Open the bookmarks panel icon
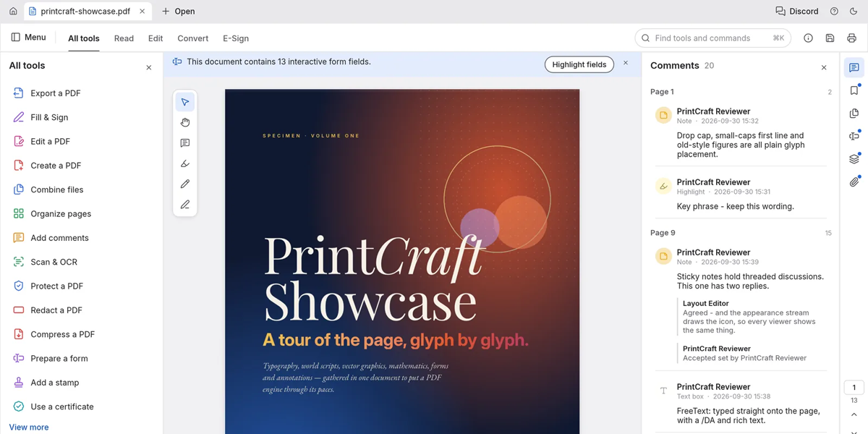 click(x=854, y=90)
